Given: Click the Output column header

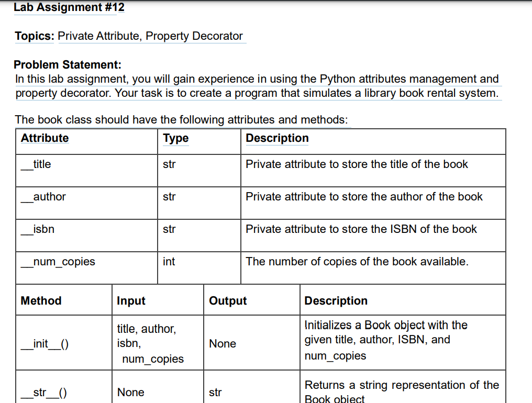Looking at the screenshot, I should coord(227,300).
